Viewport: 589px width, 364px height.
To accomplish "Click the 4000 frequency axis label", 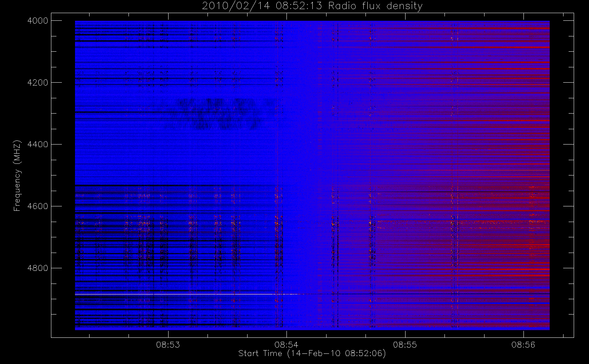I will [x=38, y=21].
